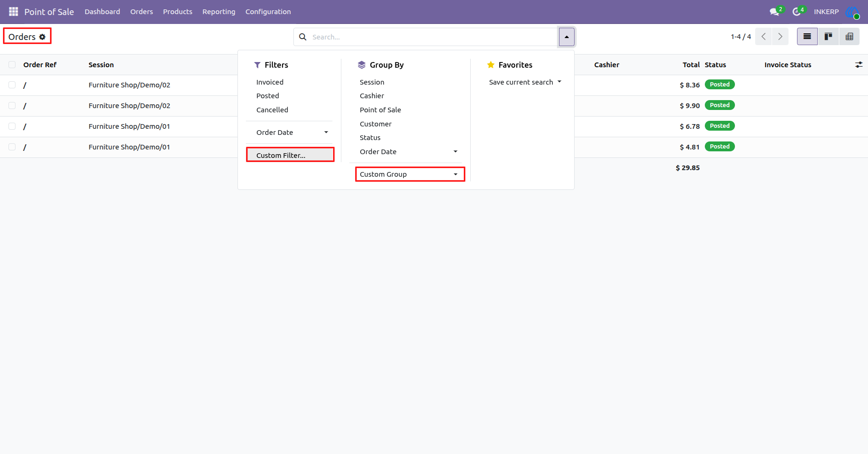Focus the Search input field

(433, 37)
